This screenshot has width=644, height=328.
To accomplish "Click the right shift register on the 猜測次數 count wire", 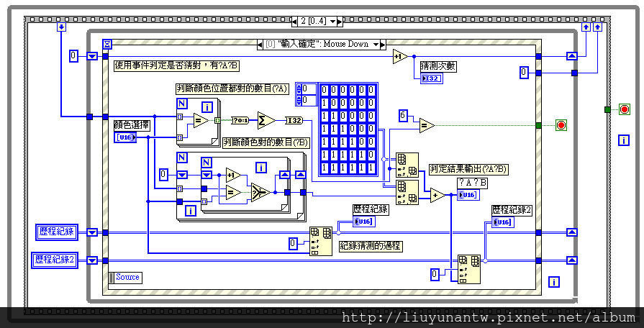I will click(572, 56).
